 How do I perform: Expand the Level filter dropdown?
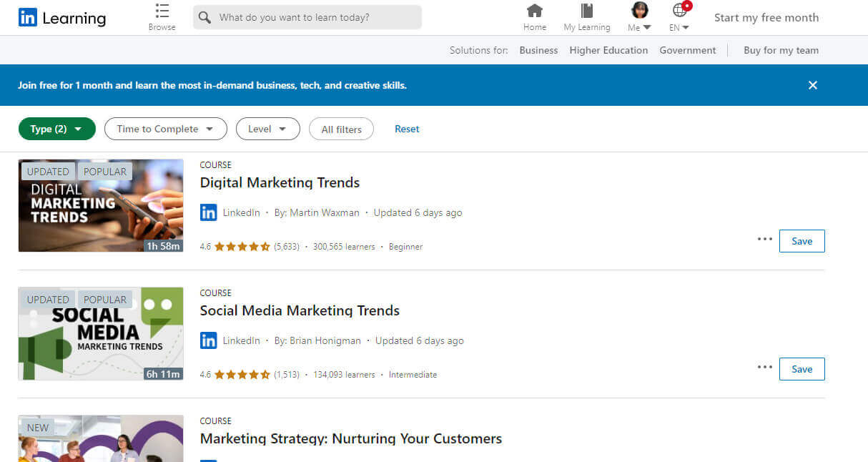click(268, 129)
